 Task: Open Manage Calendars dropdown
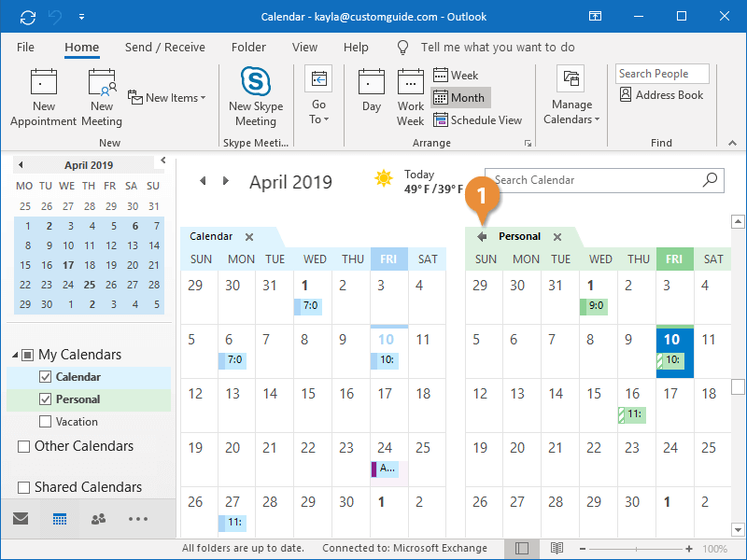click(x=571, y=95)
